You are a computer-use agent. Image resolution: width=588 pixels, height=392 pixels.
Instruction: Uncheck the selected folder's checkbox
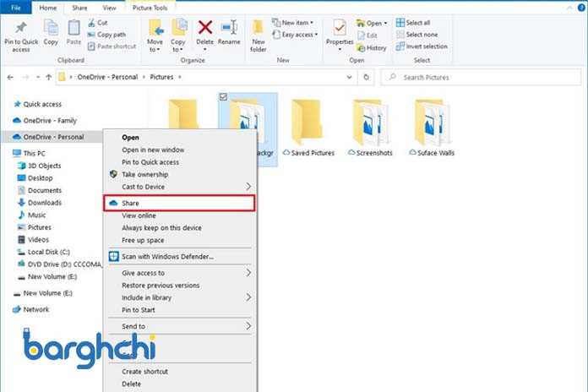(223, 97)
